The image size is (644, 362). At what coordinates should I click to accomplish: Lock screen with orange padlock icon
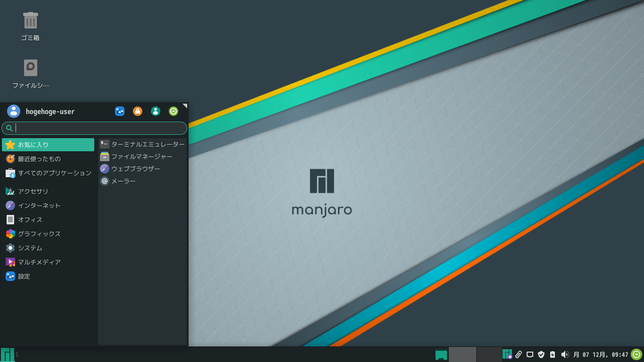tap(138, 111)
